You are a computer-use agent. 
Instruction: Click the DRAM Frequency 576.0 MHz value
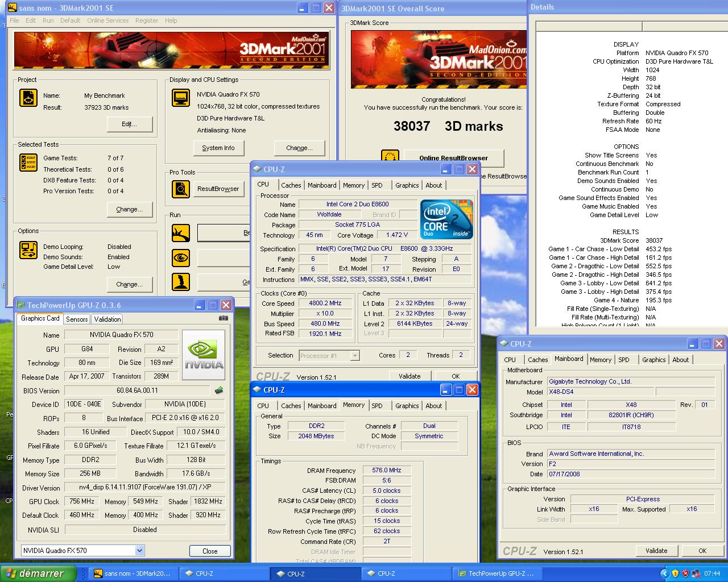[x=387, y=471]
